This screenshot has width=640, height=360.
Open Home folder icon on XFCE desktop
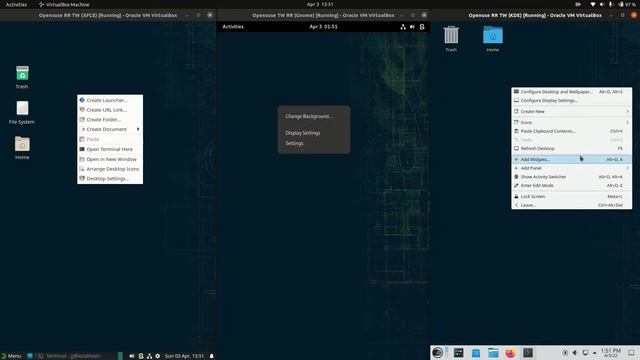point(22,144)
